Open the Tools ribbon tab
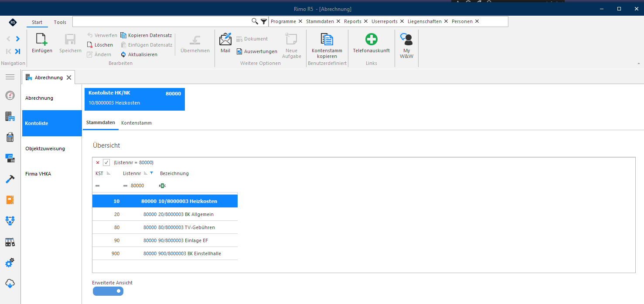The height and width of the screenshot is (304, 644). (60, 22)
